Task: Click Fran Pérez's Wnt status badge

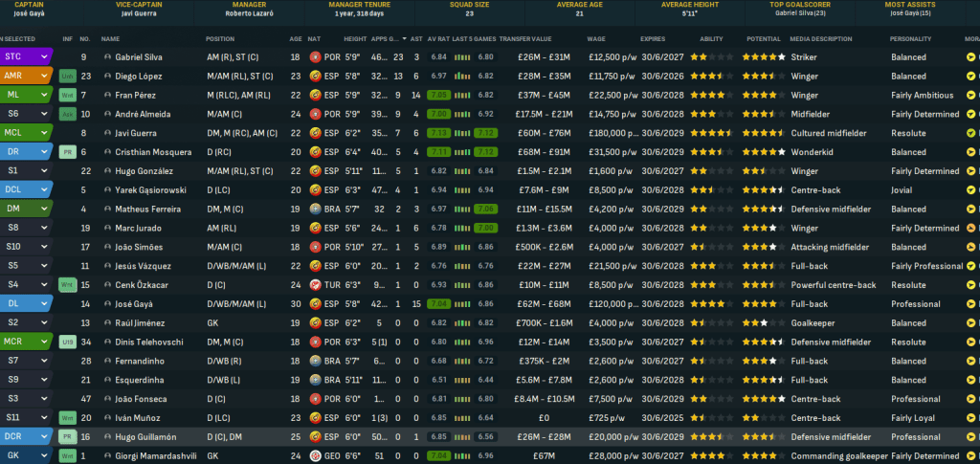Action: pyautogui.click(x=68, y=95)
